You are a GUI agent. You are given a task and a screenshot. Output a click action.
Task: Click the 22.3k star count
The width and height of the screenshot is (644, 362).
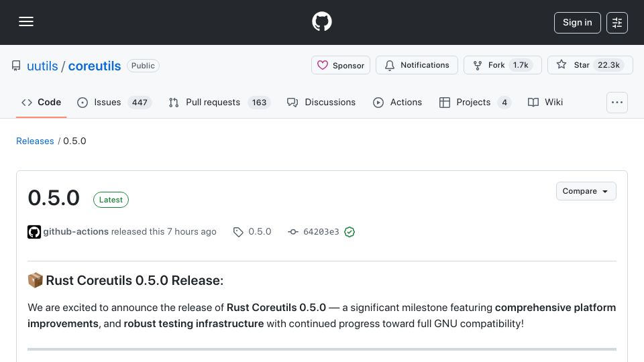(x=608, y=65)
